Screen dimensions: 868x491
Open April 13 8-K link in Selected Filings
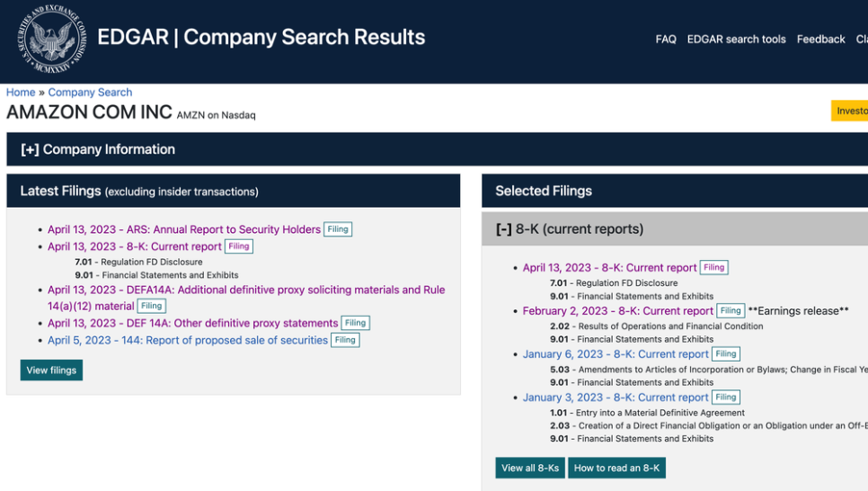pos(609,267)
